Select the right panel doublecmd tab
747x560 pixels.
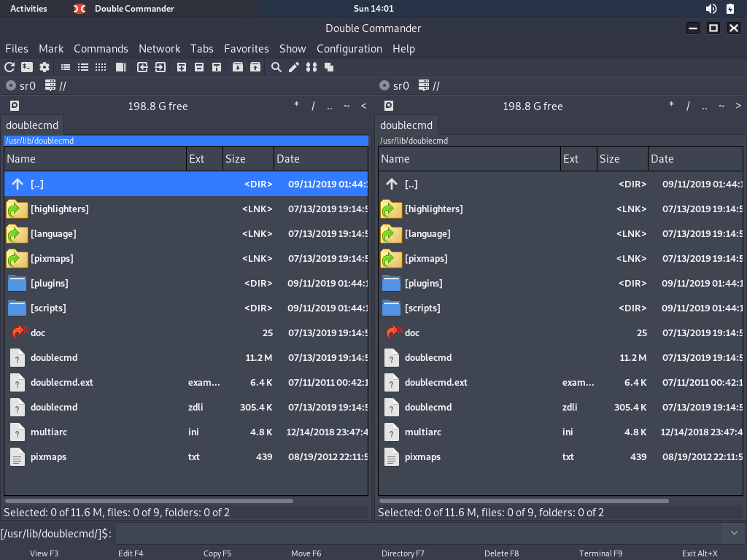click(x=406, y=125)
